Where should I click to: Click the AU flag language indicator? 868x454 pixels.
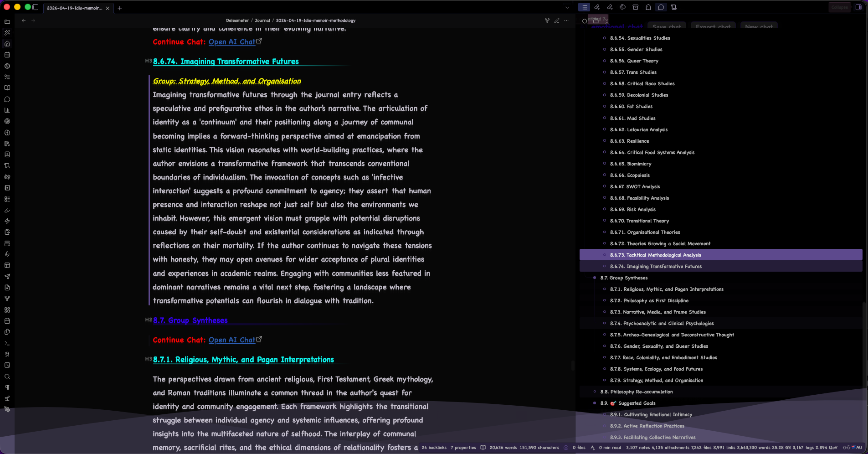pos(857,448)
